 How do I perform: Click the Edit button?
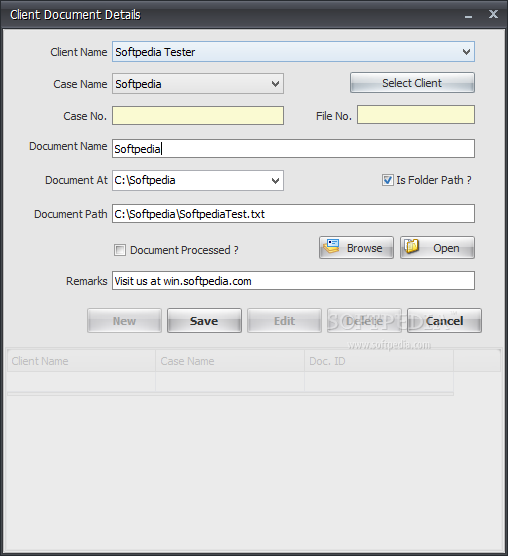284,321
